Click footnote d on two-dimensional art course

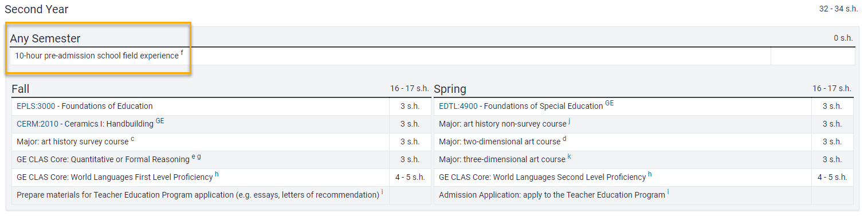coord(564,139)
